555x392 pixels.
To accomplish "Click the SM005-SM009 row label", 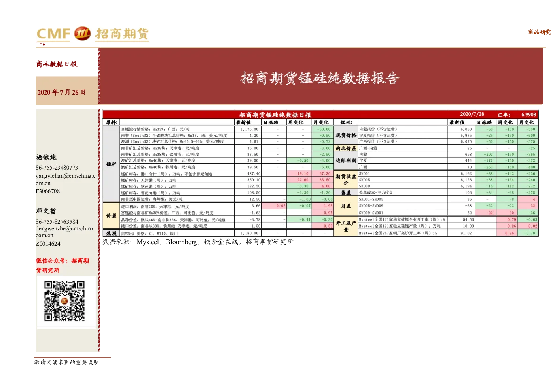I will point(371,206).
